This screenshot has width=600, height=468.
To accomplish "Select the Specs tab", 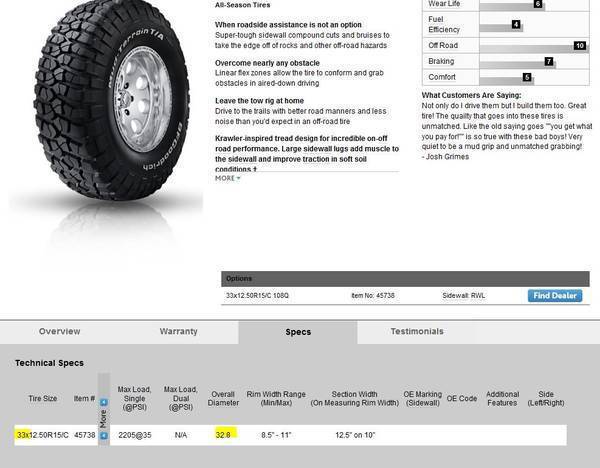I will click(x=298, y=332).
